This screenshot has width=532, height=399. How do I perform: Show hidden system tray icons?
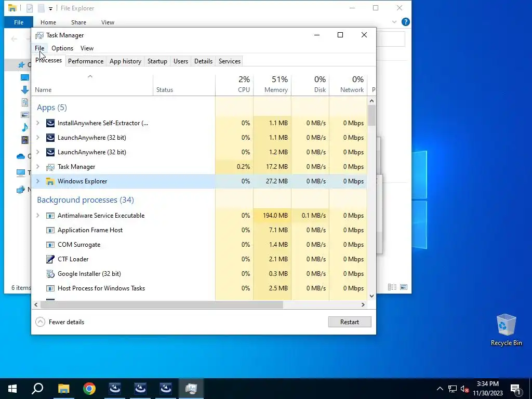[440, 389]
